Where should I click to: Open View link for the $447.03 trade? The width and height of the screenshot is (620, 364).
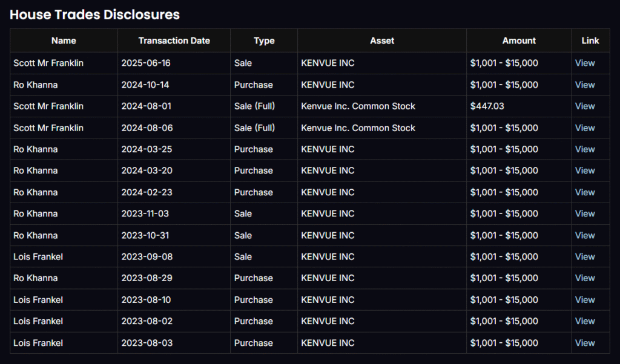coord(585,106)
